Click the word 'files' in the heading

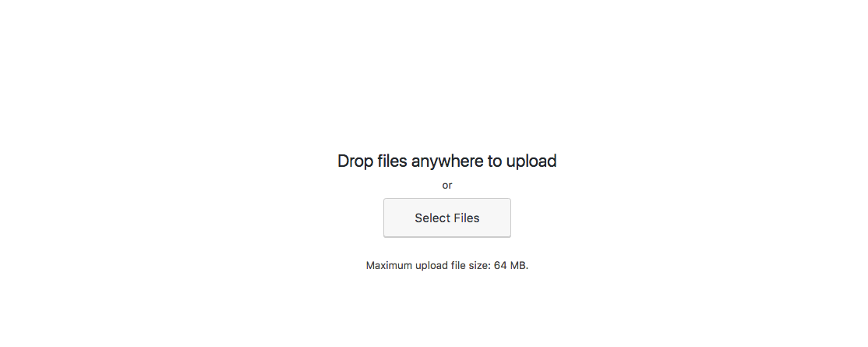(x=392, y=161)
